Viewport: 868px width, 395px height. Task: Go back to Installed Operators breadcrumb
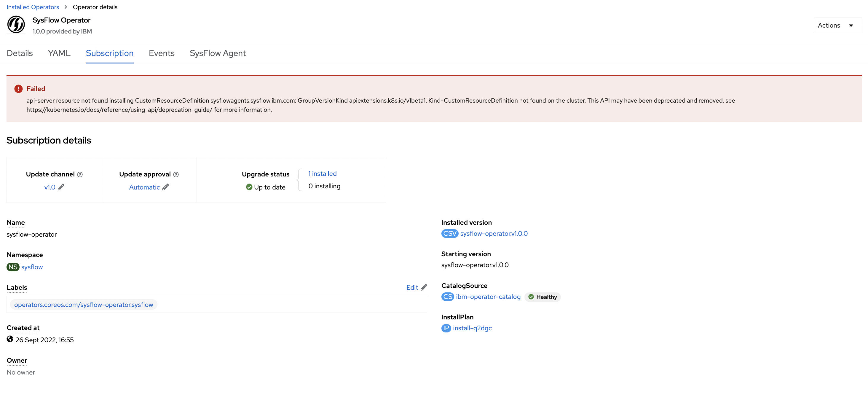point(33,7)
